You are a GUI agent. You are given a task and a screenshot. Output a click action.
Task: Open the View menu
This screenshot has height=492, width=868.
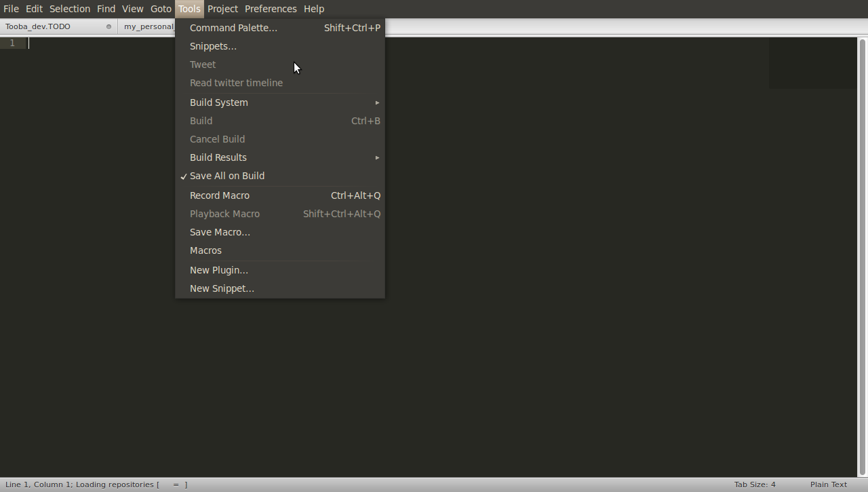[132, 9]
